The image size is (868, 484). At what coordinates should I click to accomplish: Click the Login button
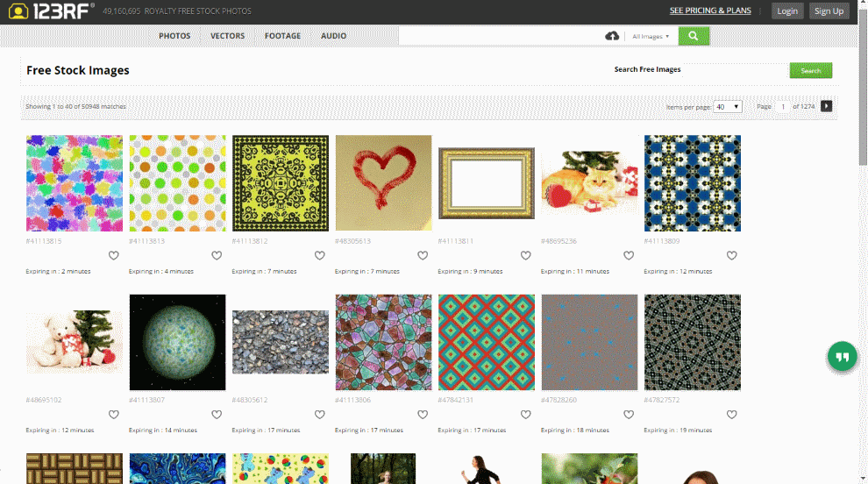click(787, 11)
